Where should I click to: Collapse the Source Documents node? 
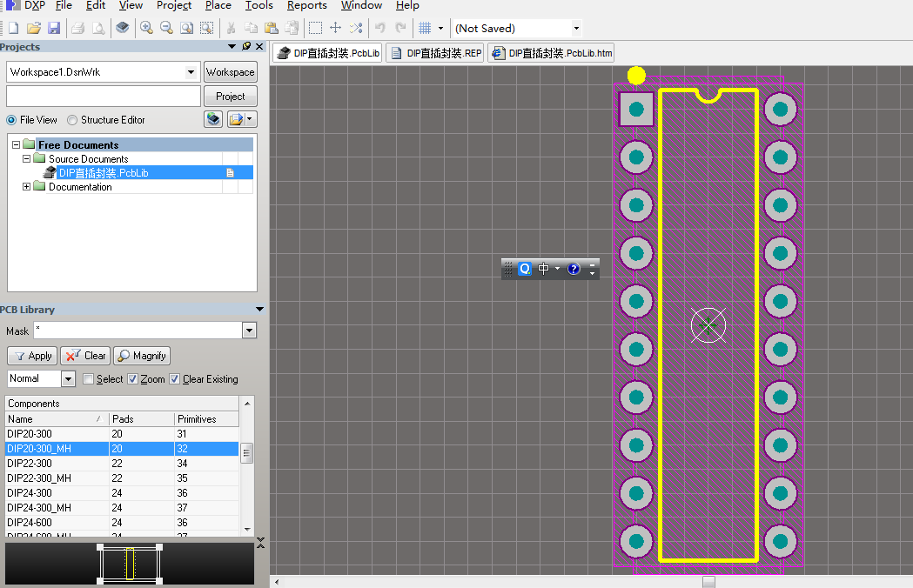[x=26, y=158]
